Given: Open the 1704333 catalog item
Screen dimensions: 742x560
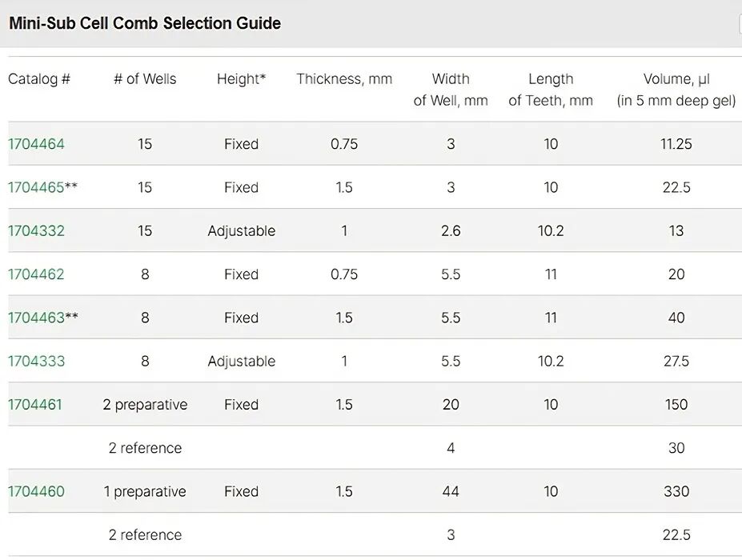Looking at the screenshot, I should (36, 361).
